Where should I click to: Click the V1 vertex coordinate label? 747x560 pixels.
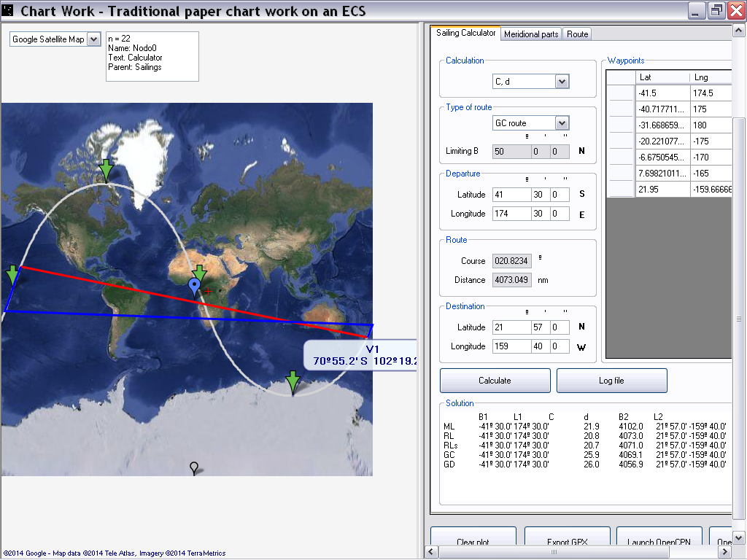[360, 356]
